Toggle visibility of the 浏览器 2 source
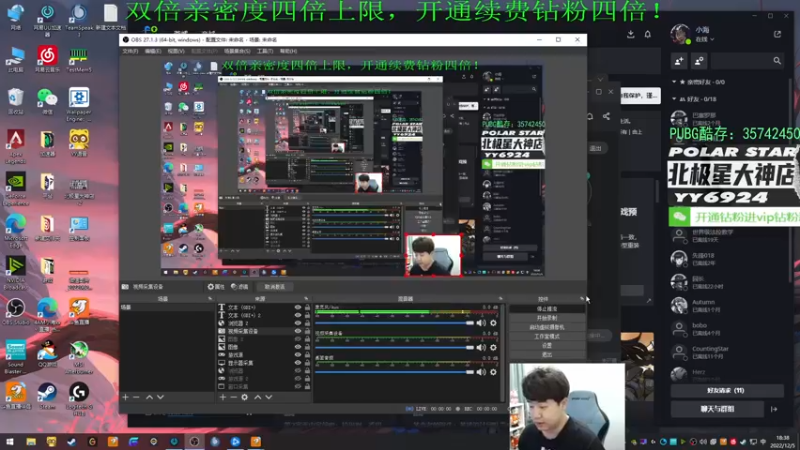The width and height of the screenshot is (800, 450). [297, 323]
